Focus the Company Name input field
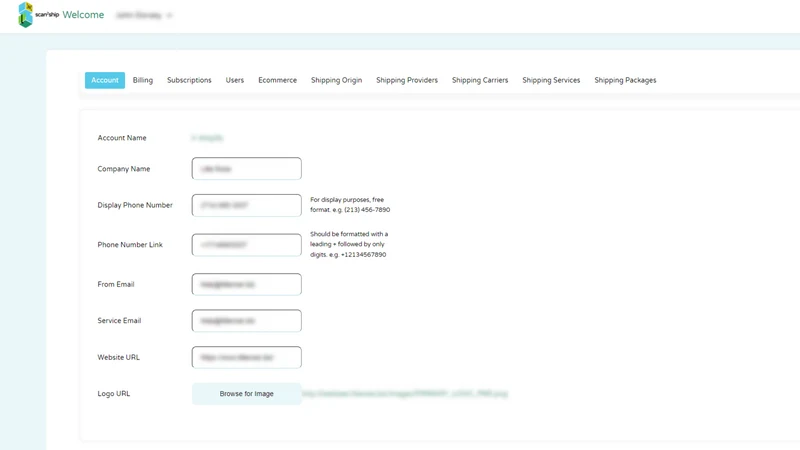The image size is (800, 450). coord(246,168)
